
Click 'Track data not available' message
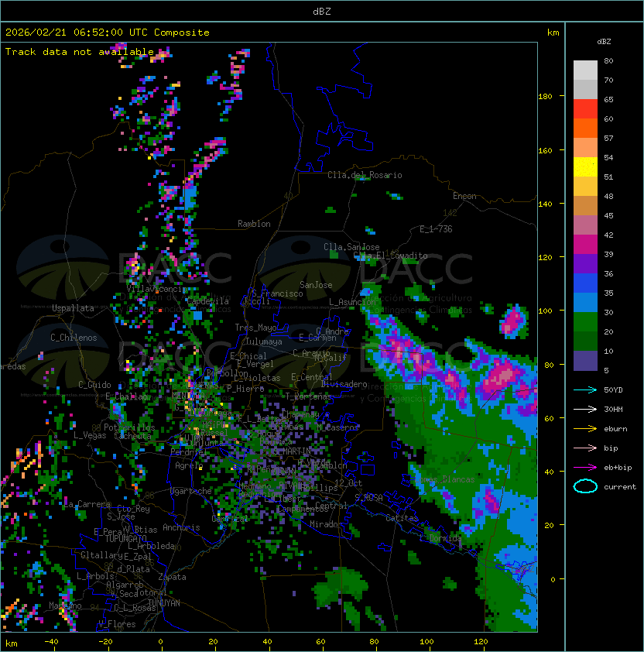click(80, 52)
